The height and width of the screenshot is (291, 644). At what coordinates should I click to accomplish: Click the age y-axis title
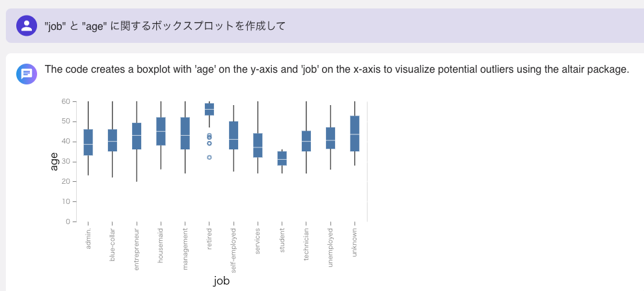54,162
